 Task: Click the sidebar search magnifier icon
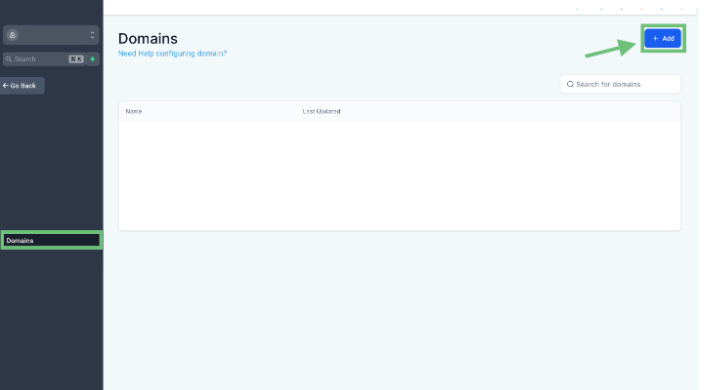pos(9,59)
